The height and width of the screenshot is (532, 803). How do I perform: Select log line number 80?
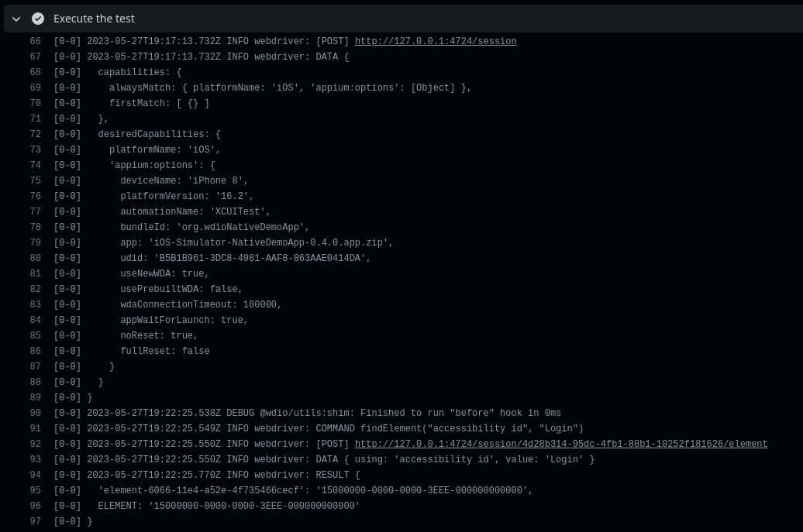pos(36,258)
